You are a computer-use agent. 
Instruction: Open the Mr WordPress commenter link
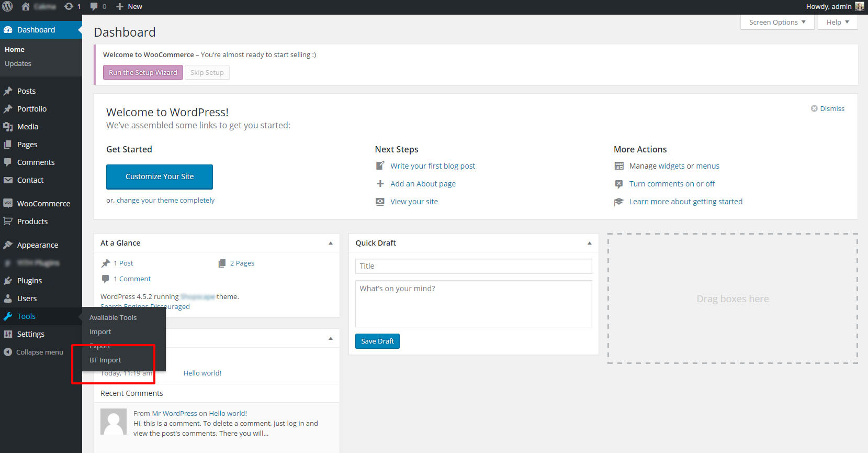point(174,413)
